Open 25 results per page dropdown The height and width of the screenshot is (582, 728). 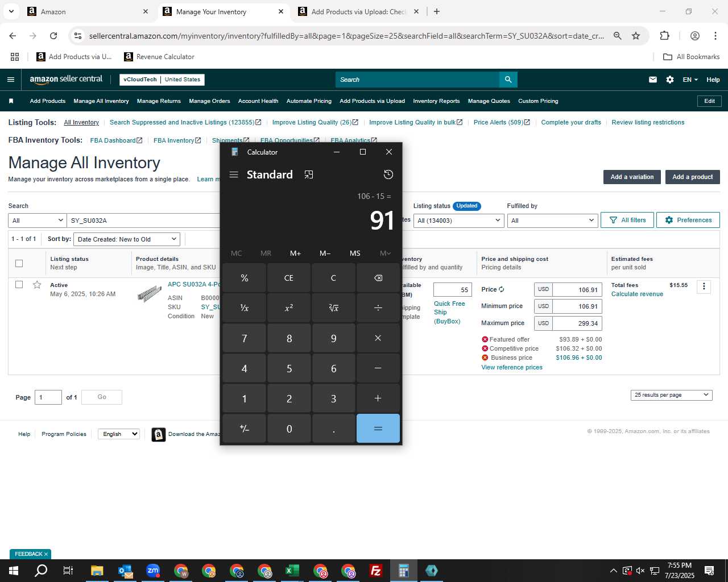(x=671, y=395)
